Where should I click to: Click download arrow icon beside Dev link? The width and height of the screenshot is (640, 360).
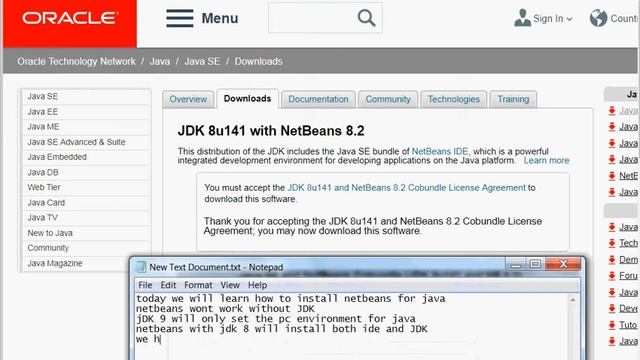pos(612,309)
